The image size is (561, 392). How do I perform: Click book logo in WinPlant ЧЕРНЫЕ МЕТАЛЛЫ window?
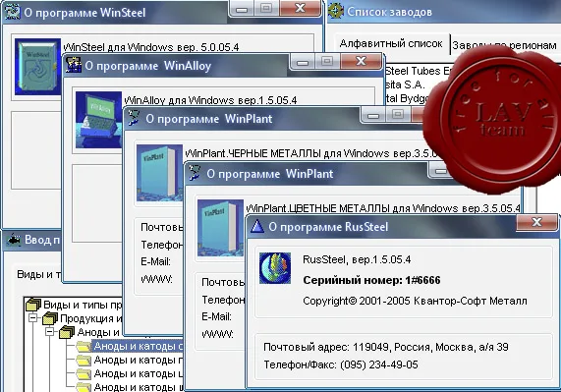(159, 173)
